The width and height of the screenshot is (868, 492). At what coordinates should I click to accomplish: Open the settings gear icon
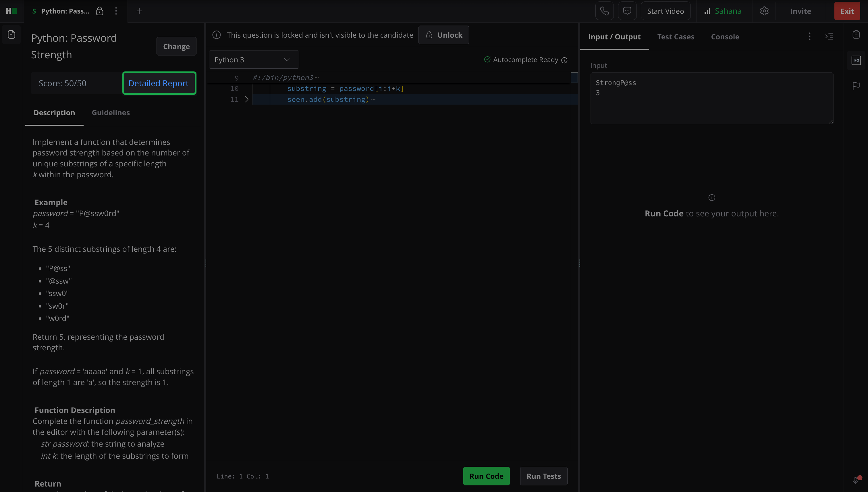pos(764,11)
